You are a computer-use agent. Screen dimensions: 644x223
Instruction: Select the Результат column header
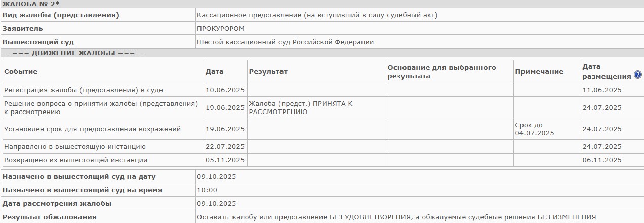tap(268, 72)
